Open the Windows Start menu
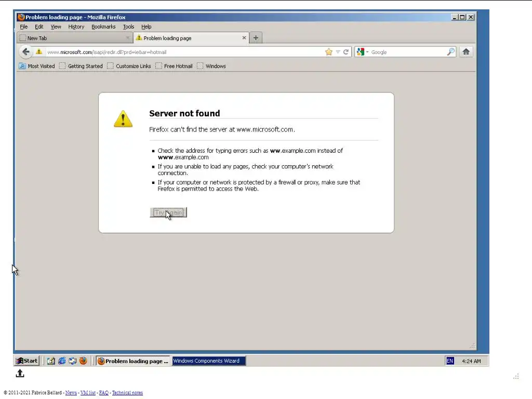532x399 pixels. click(x=27, y=361)
